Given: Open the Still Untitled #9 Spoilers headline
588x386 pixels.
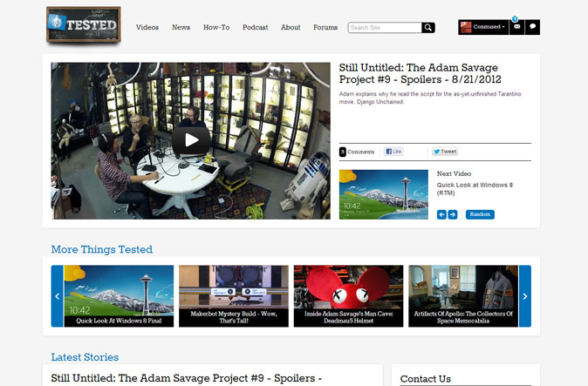Looking at the screenshot, I should 420,73.
